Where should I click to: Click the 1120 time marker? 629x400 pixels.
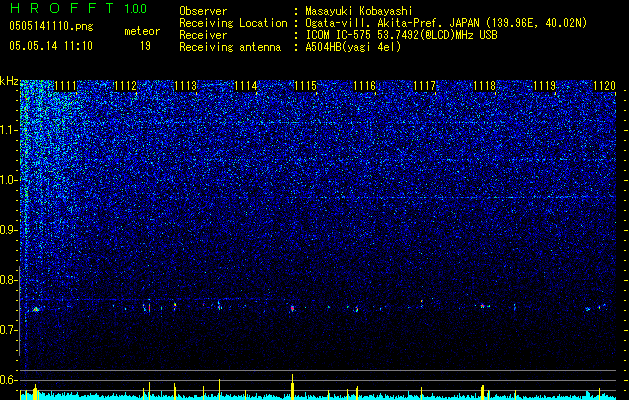click(x=604, y=86)
